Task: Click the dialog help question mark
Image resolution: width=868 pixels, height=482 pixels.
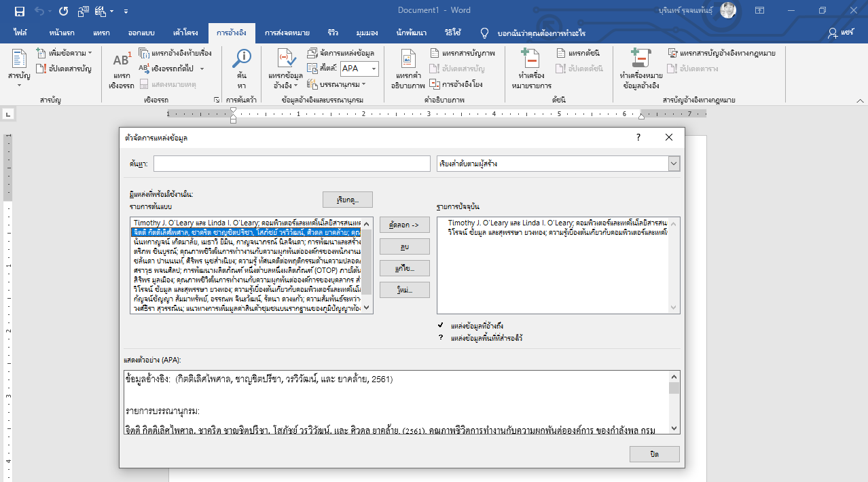Action: point(638,138)
